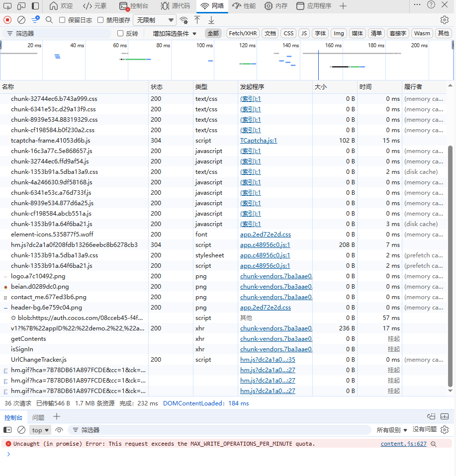The image size is (456, 476).
Task: Create a live expression with the eye icon
Action: pos(59,430)
